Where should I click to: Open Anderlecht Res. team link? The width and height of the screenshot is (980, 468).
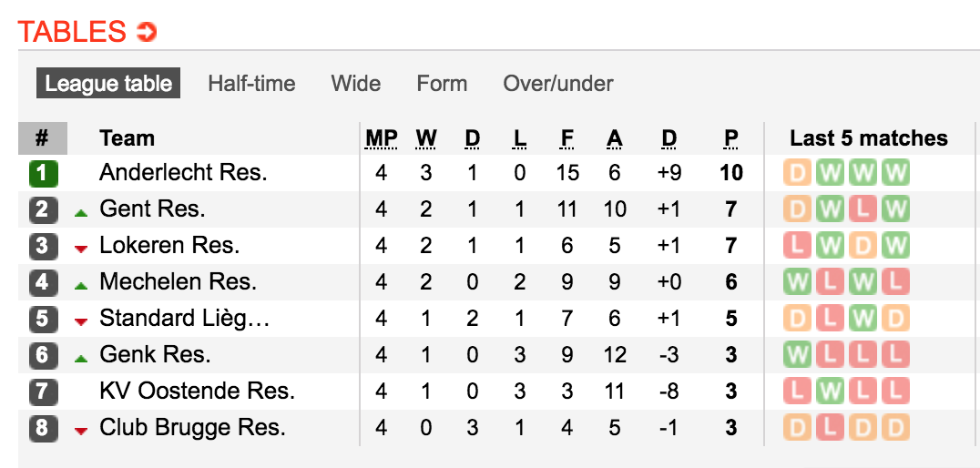tap(183, 173)
